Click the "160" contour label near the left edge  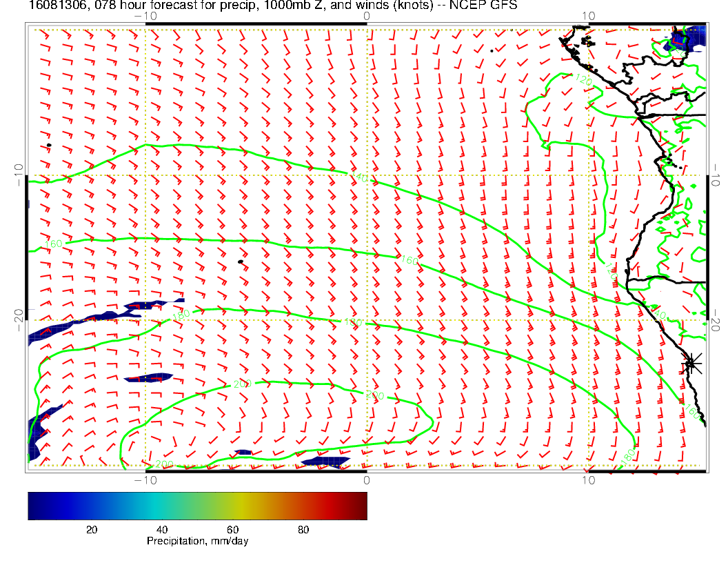(53, 244)
